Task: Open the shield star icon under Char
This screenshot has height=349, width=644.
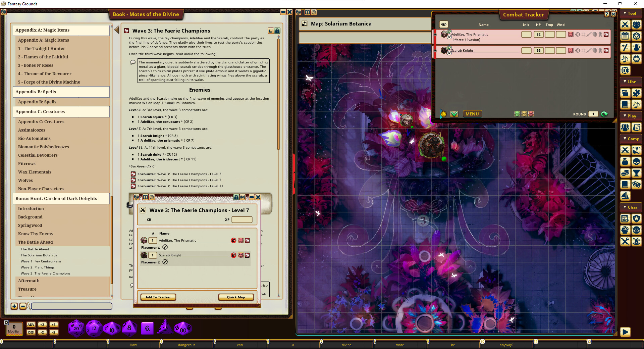Action: [x=636, y=219]
